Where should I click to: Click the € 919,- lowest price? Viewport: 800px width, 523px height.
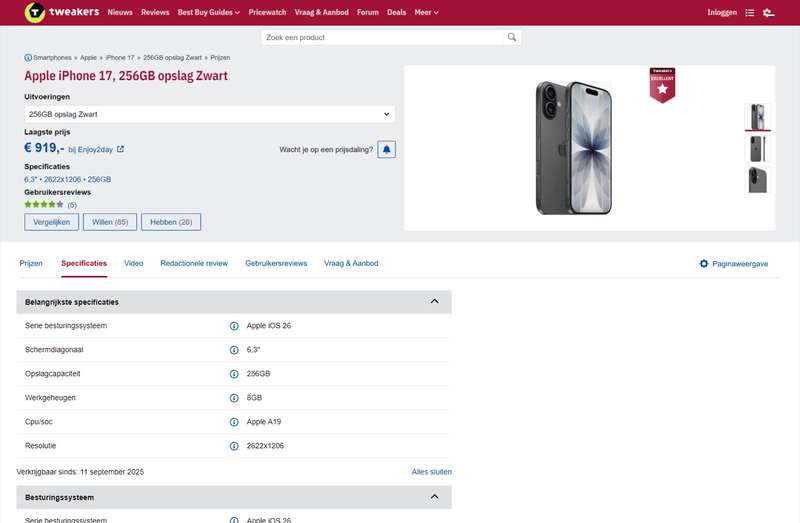coord(44,148)
